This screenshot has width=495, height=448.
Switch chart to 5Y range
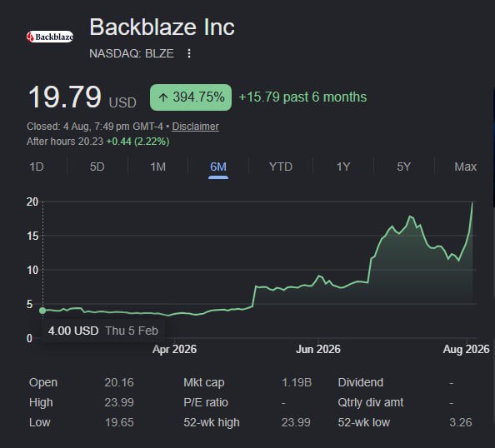click(404, 167)
